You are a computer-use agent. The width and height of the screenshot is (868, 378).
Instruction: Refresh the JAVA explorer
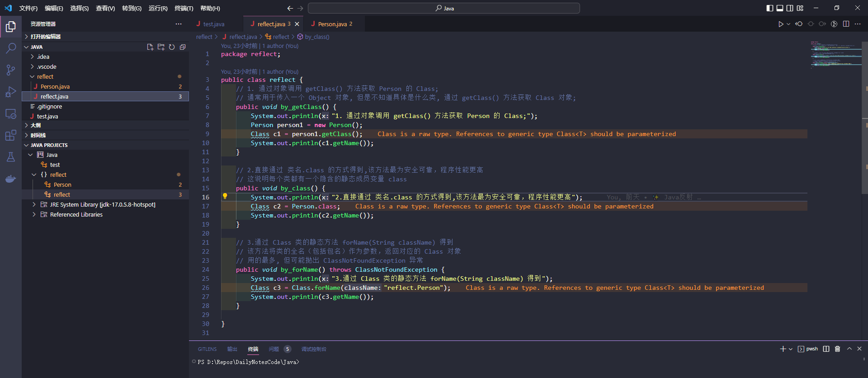tap(172, 47)
